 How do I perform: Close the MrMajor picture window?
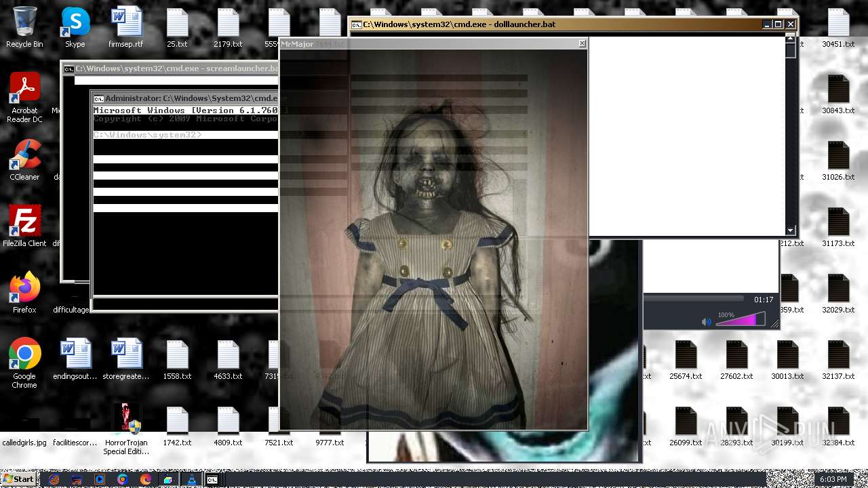582,43
